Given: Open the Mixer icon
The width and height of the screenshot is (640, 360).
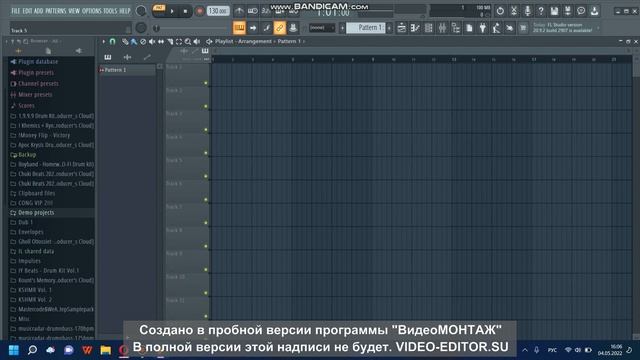Looking at the screenshot, I should point(442,28).
